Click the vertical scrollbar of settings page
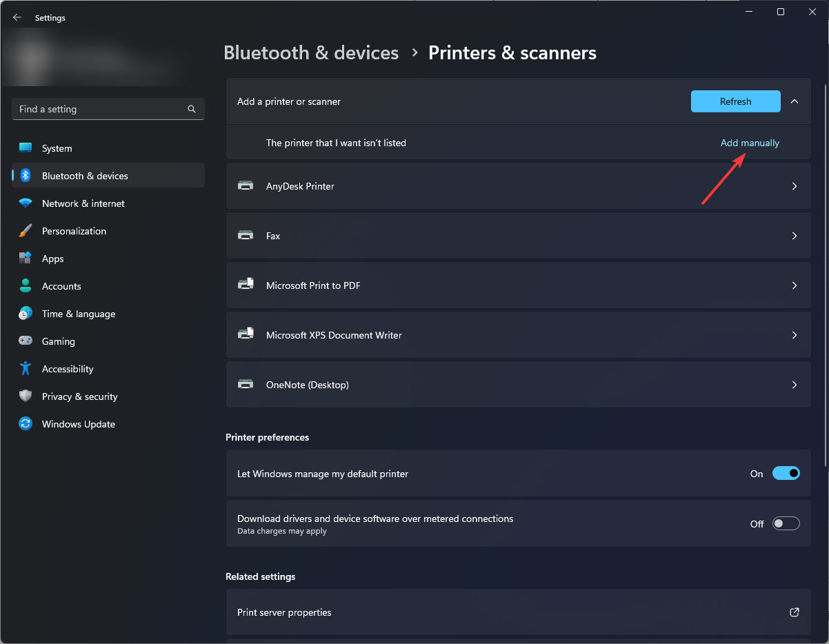 [824, 276]
